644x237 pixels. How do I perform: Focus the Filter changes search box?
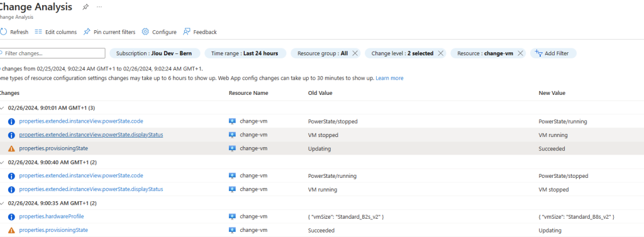tap(53, 53)
